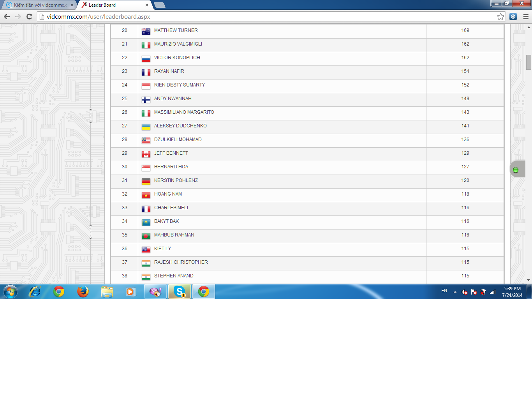Click the name JEFF BENNETT
Screen dimensions: 532x406
171,153
